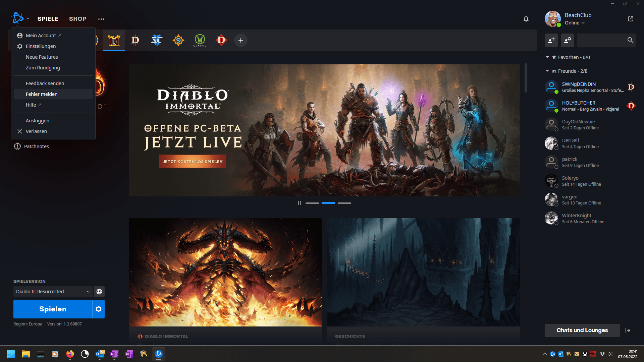Viewport: 644px width, 362px height.
Task: Click the Xbox tray icon
Action: point(585,354)
